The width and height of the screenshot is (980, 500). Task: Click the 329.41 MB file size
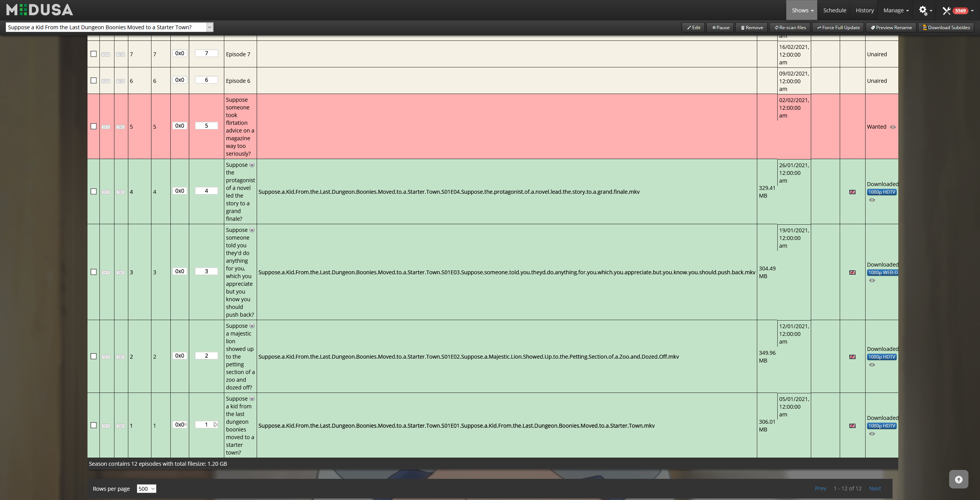(767, 192)
